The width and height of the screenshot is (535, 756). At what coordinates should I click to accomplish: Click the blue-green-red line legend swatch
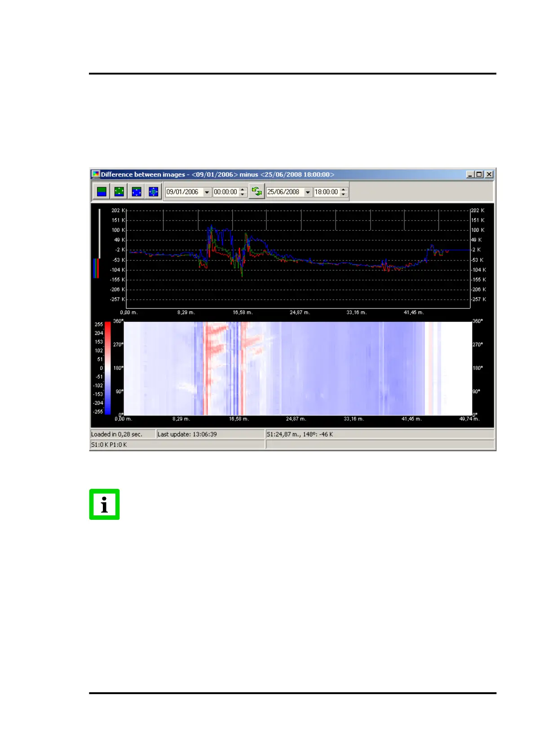[96, 268]
